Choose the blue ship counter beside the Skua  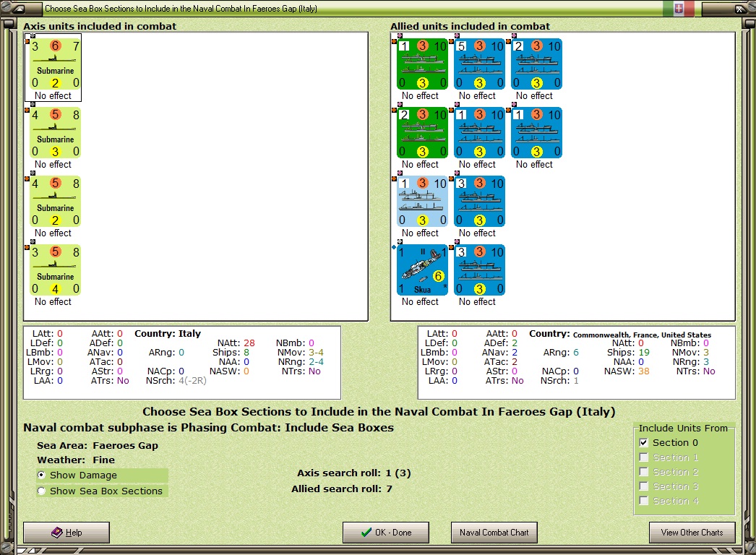click(x=479, y=270)
